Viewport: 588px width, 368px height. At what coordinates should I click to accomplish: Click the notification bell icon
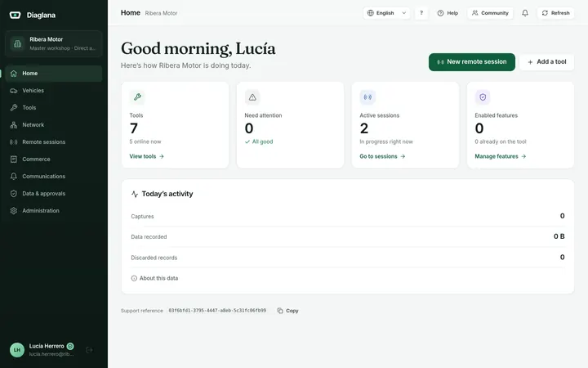click(525, 13)
